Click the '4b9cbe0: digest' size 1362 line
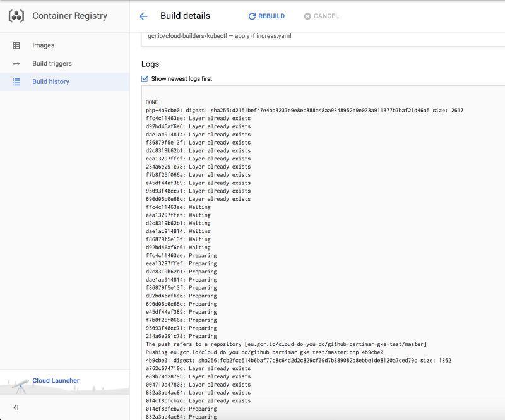505x420 pixels. (299, 360)
